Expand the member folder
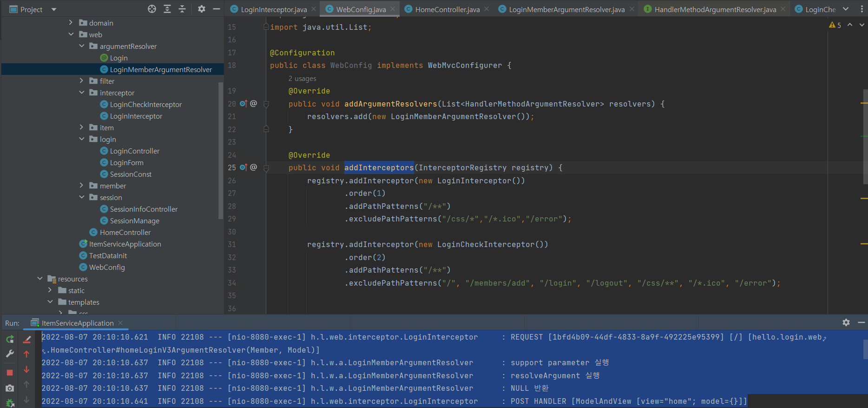The height and width of the screenshot is (408, 868). point(82,185)
